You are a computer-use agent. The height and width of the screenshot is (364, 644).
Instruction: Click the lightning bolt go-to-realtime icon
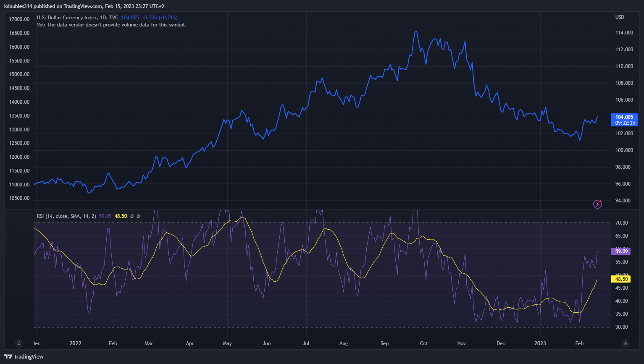pos(597,204)
